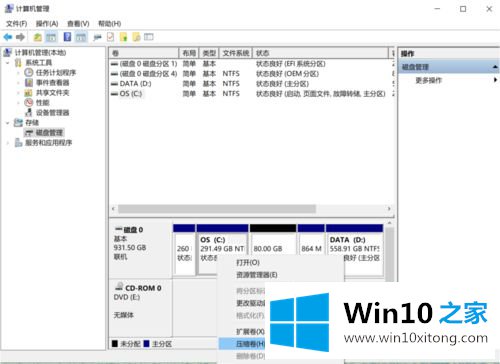Click the 状态 column header
The height and width of the screenshot is (364, 500).
pyautogui.click(x=321, y=53)
